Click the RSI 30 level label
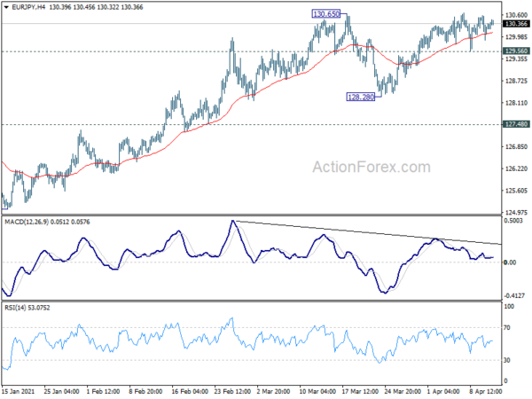The height and width of the screenshot is (399, 532). click(x=507, y=360)
